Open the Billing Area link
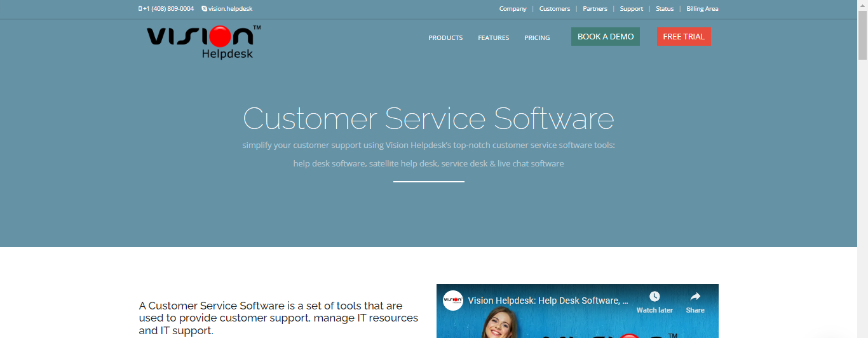 [x=702, y=9]
